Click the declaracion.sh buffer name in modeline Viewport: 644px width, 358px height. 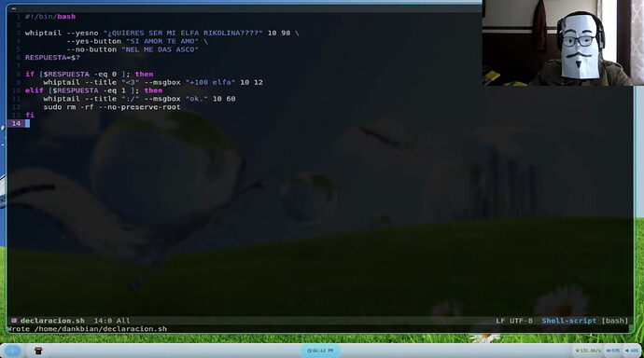(52, 321)
